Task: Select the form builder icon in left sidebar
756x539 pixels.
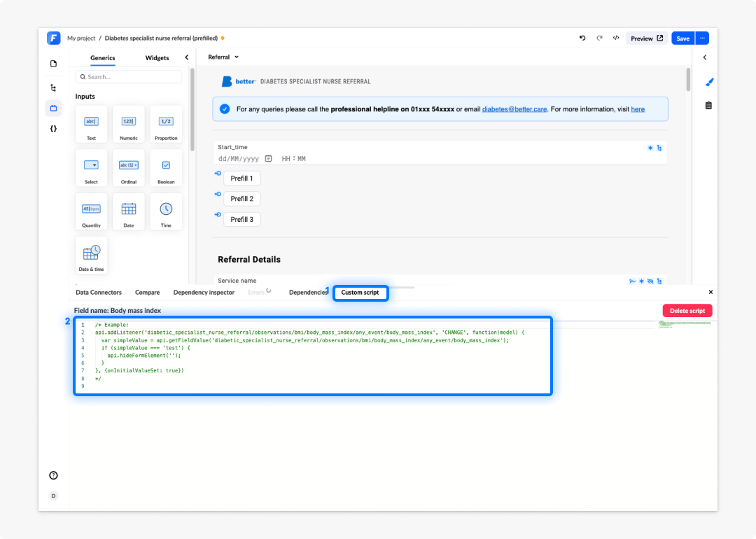Action: [x=53, y=108]
